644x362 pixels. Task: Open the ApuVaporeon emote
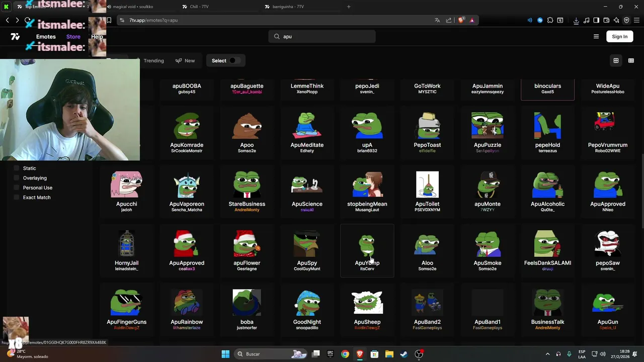pyautogui.click(x=187, y=191)
